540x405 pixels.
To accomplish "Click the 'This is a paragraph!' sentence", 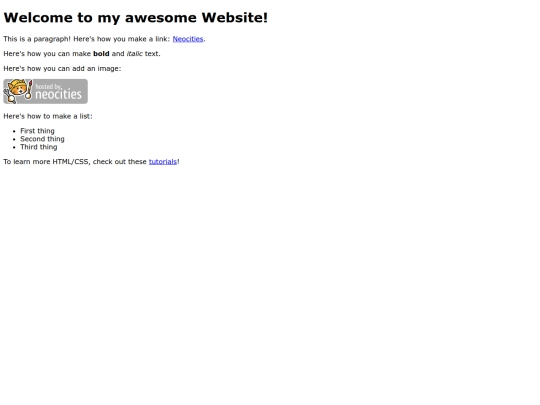I will pos(37,39).
